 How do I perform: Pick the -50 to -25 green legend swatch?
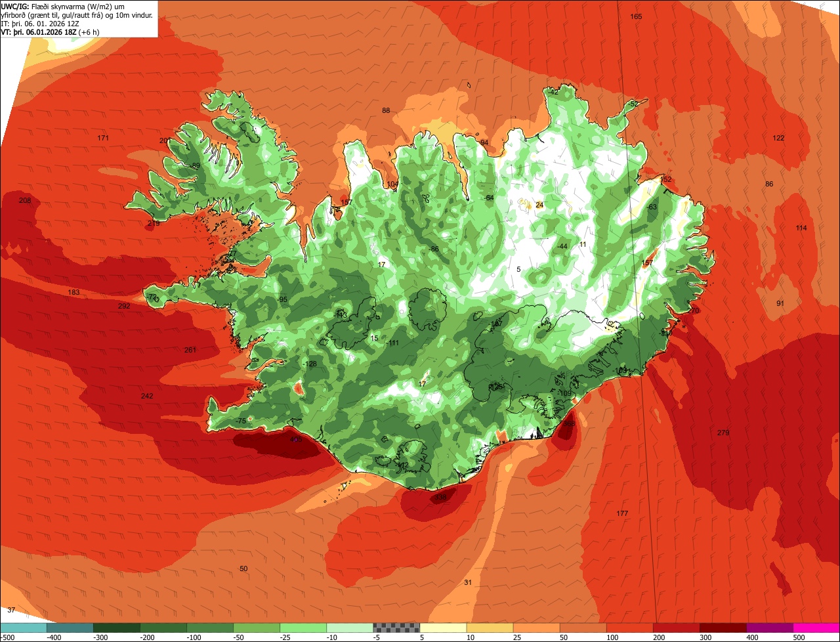pyautogui.click(x=257, y=628)
